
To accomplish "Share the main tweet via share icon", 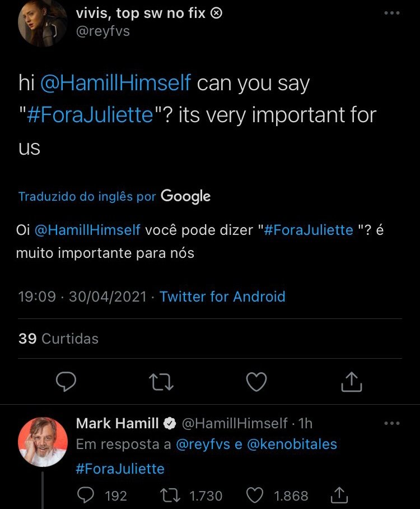I will click(x=352, y=382).
